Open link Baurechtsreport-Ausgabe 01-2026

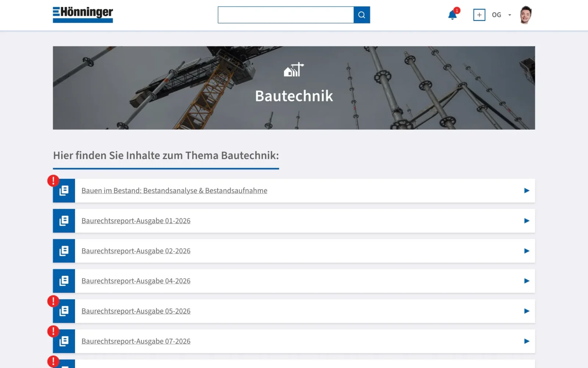click(136, 221)
